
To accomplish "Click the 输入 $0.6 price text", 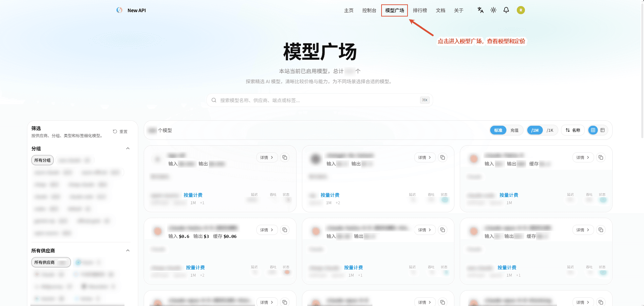I will tap(179, 237).
